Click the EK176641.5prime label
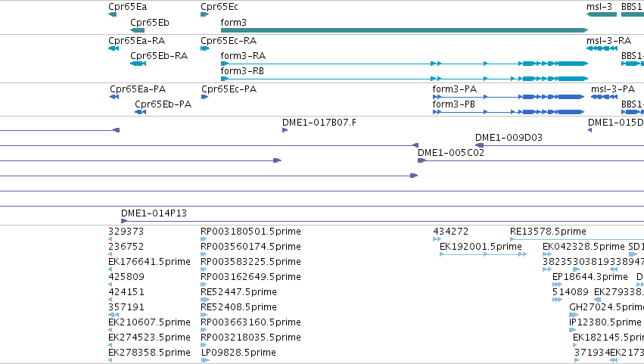The height and width of the screenshot is (364, 644). pos(150,262)
